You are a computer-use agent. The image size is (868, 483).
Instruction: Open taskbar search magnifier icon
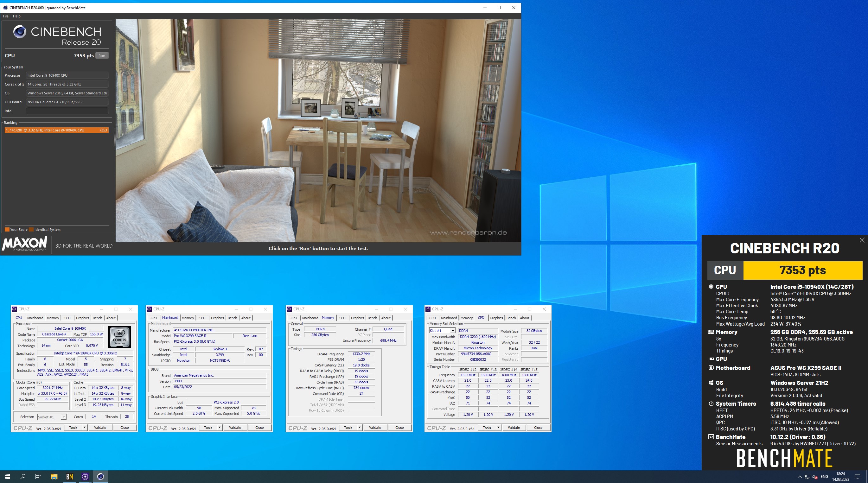point(23,476)
